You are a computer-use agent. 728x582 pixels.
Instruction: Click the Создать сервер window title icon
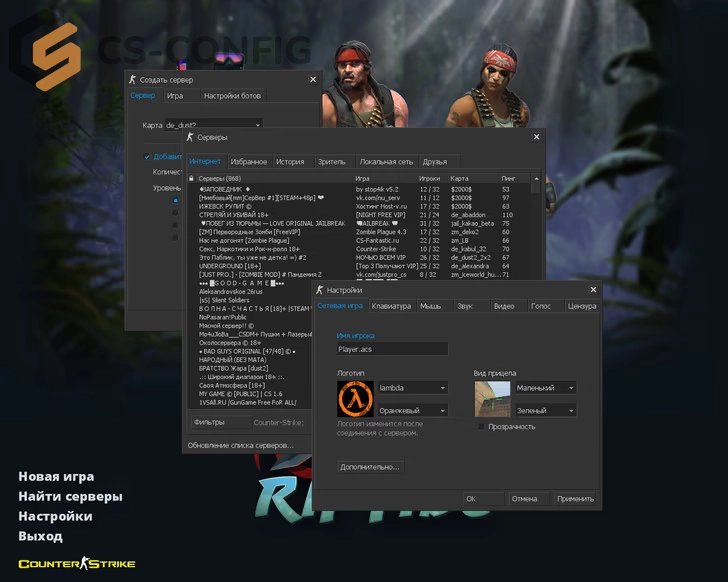point(132,79)
